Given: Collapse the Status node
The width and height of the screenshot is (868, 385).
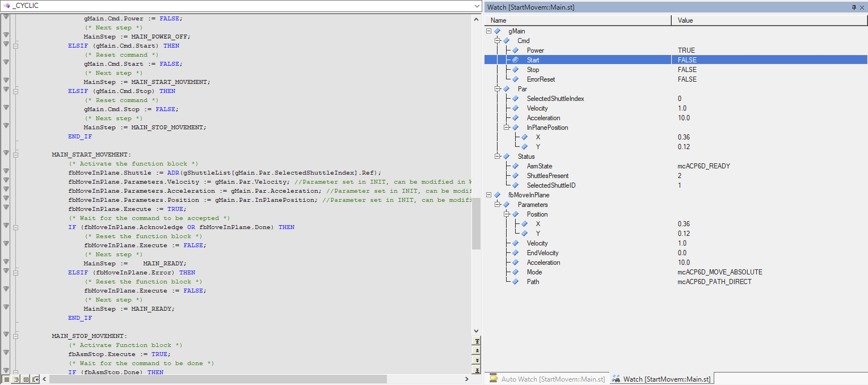Looking at the screenshot, I should 498,156.
